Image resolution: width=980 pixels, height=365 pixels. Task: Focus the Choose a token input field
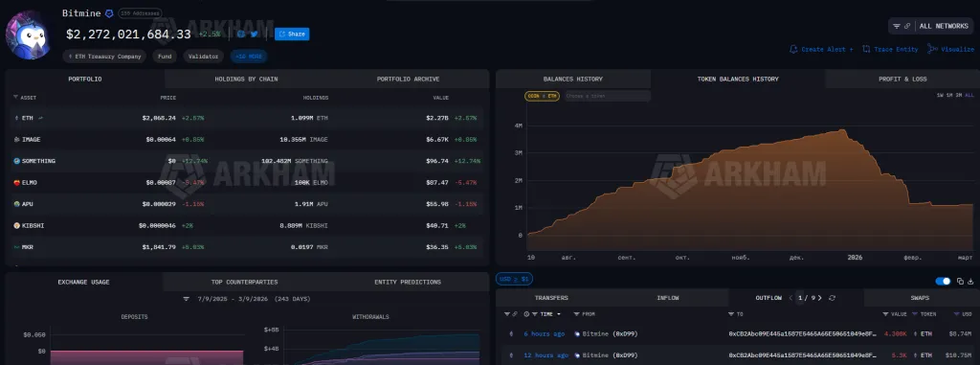(607, 97)
